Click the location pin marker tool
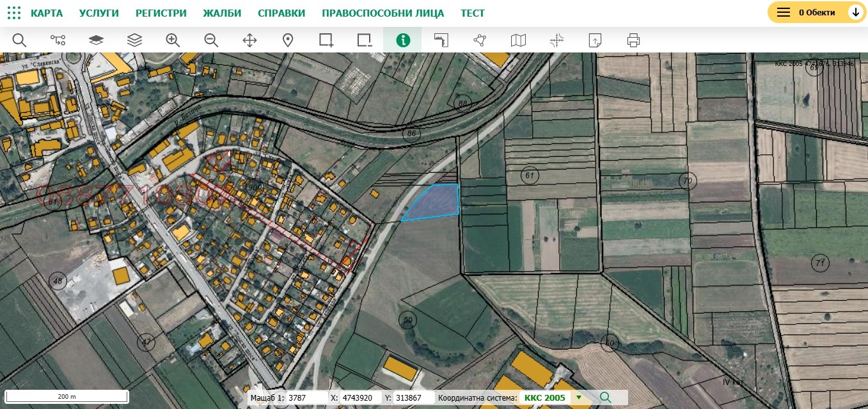 tap(288, 40)
